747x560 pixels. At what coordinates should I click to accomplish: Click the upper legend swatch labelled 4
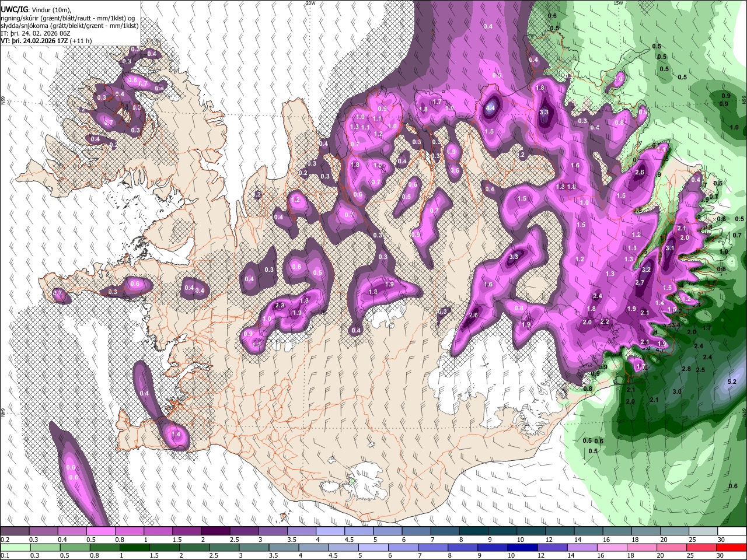(x=330, y=531)
